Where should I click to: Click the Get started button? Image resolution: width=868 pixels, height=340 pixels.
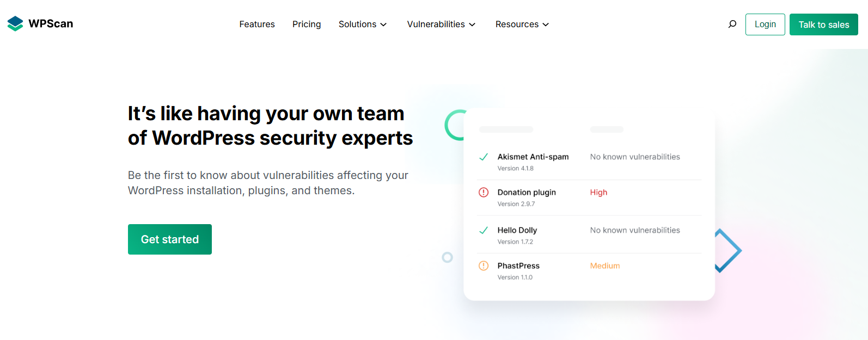tap(170, 239)
